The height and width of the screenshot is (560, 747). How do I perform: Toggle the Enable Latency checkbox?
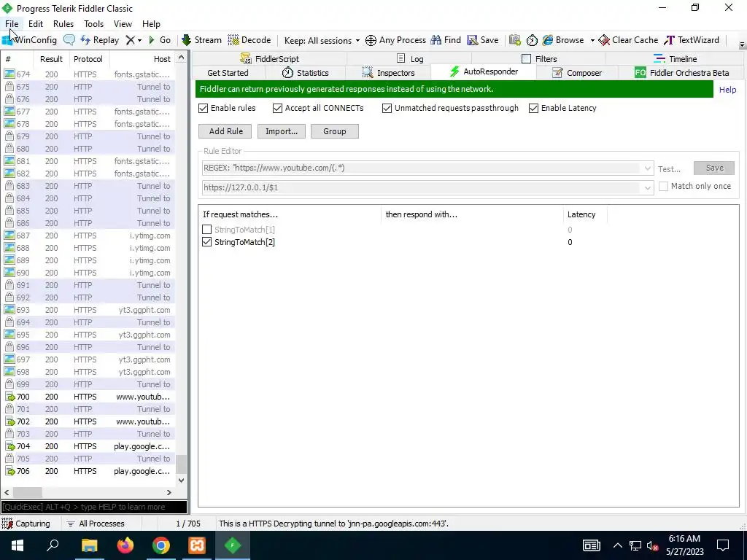pyautogui.click(x=533, y=108)
